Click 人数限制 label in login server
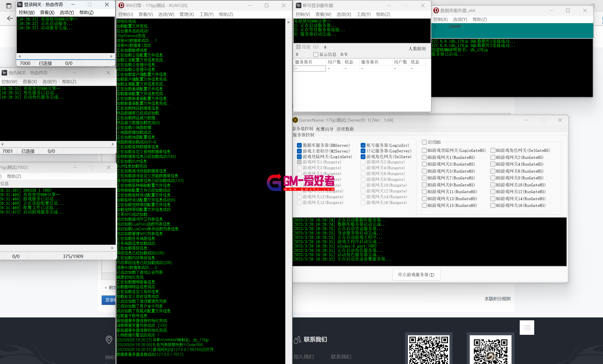603x364 pixels. coord(417,49)
